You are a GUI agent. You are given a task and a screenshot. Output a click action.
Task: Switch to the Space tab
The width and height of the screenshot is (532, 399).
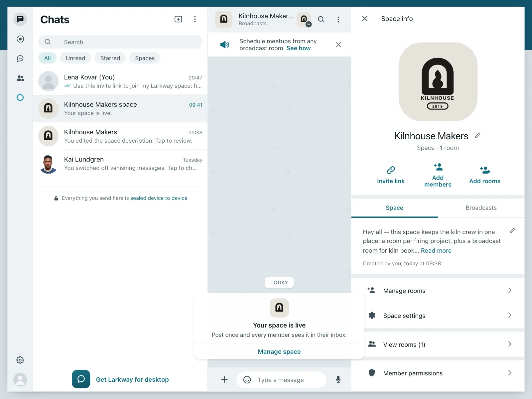point(394,208)
